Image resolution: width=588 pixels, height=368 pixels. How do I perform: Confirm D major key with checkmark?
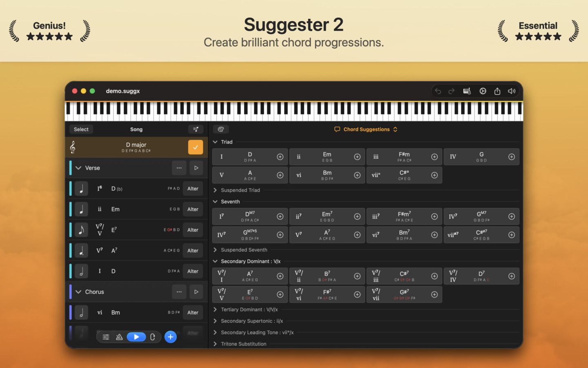point(196,147)
